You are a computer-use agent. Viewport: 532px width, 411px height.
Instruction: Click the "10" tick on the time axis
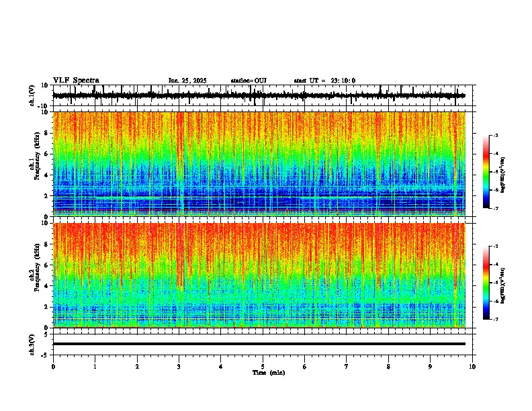click(472, 367)
